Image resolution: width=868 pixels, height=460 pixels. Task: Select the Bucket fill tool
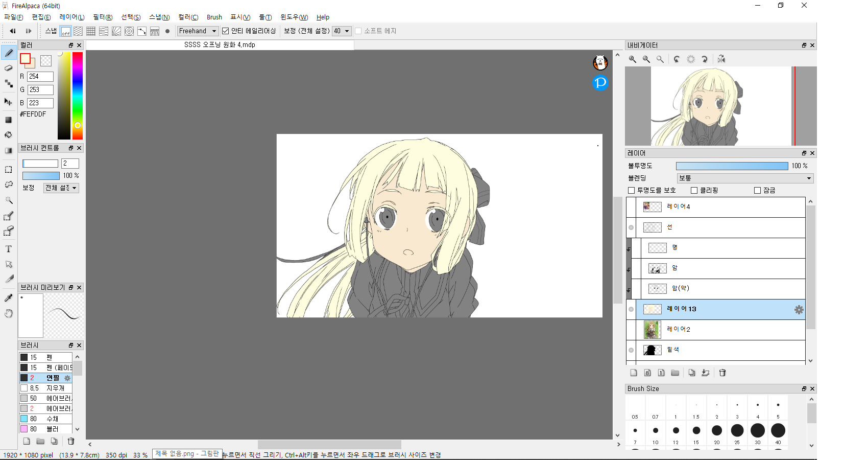tap(9, 135)
